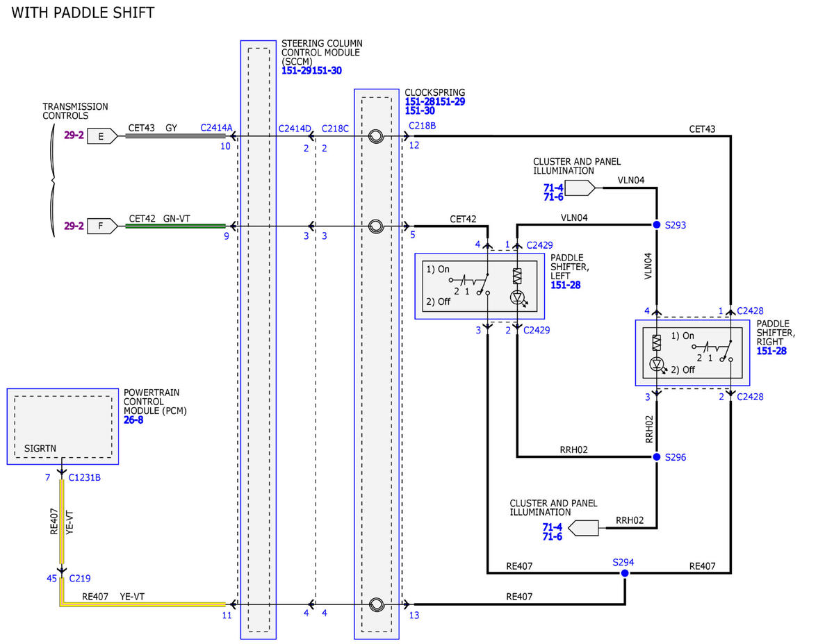Image resolution: width=834 pixels, height=644 pixels.
Task: Click upper Cluster and Panel Illumination connector arrow
Action: click(580, 188)
